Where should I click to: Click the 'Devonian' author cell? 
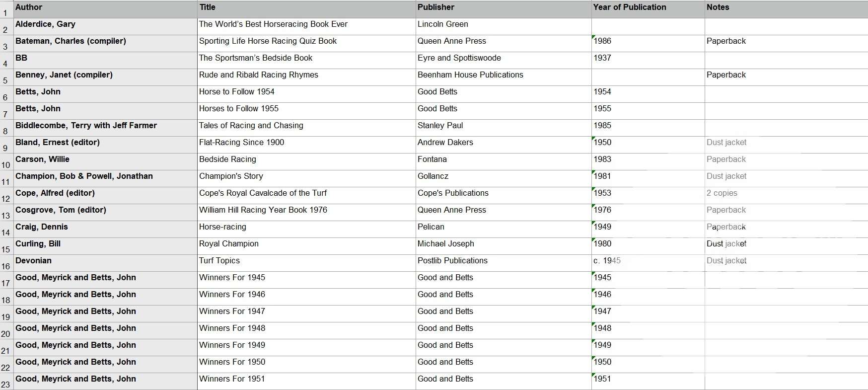click(x=105, y=263)
